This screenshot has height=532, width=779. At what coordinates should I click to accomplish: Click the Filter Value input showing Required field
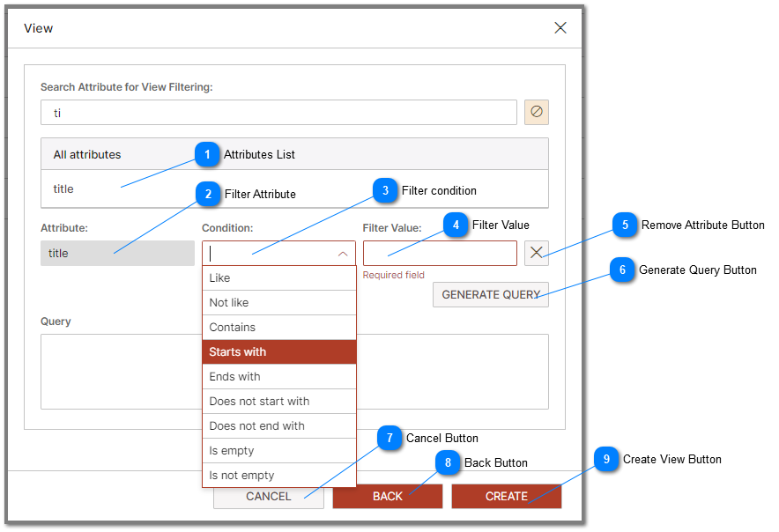pyautogui.click(x=440, y=253)
